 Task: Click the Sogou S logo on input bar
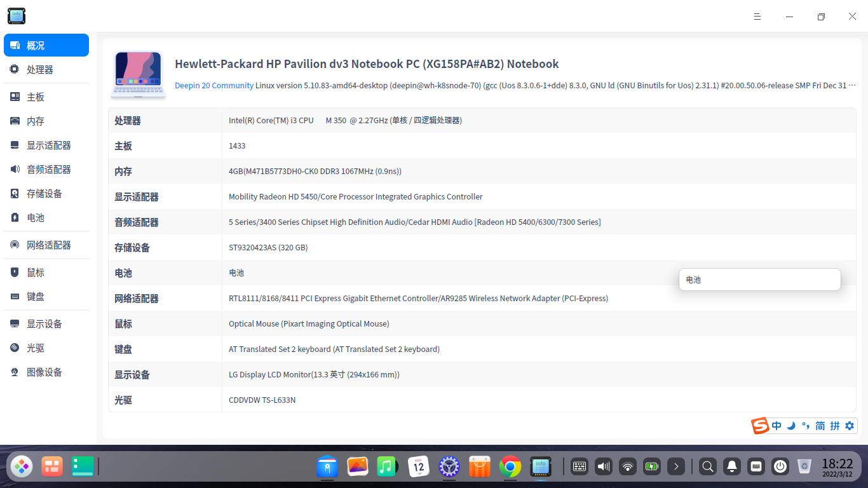(760, 426)
